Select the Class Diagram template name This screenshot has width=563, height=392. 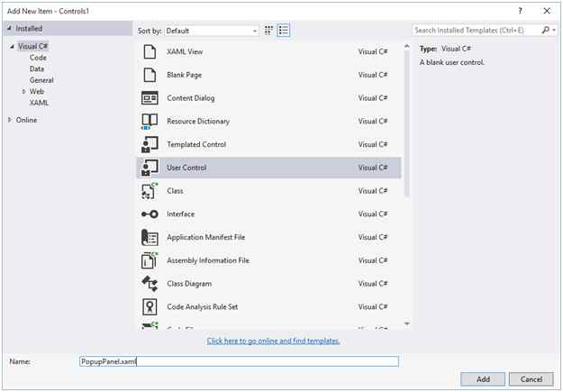[x=189, y=284]
